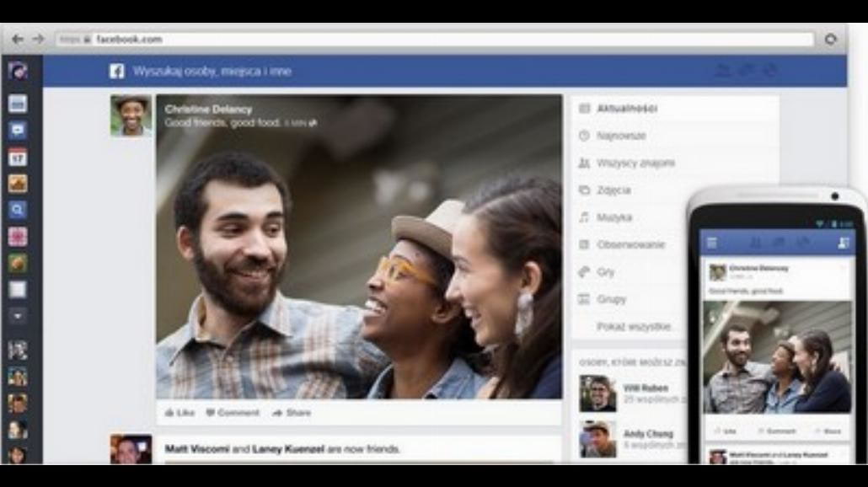
Task: Open the Laney Kuenzel name link
Action: tap(288, 449)
